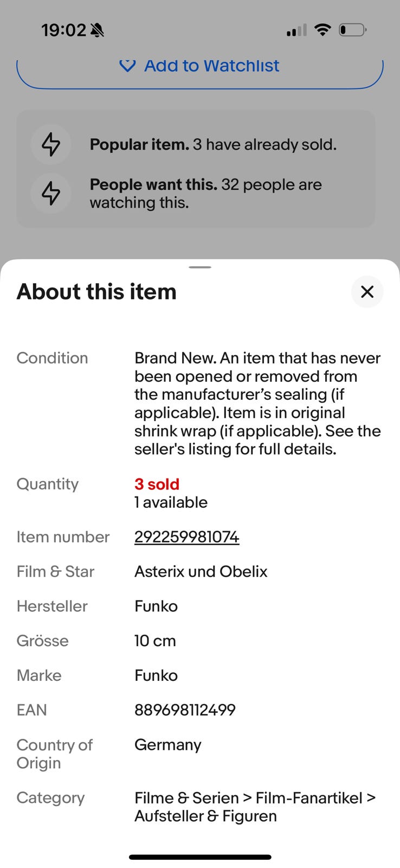Tap the Wi-Fi status icon
This screenshot has width=400, height=868.
pyautogui.click(x=322, y=30)
